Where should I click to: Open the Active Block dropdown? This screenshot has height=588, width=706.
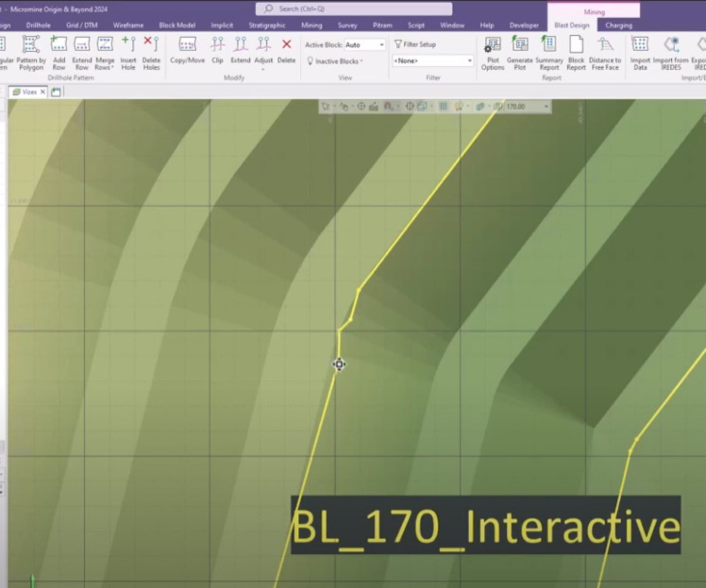tap(381, 45)
